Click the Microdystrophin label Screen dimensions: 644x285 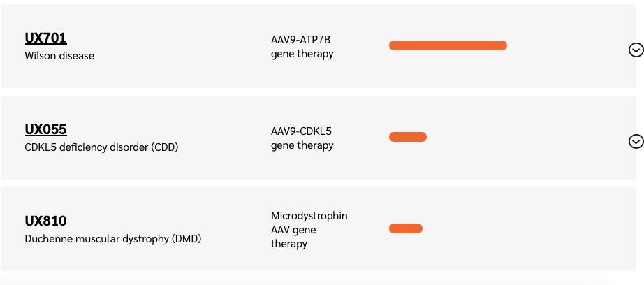click(x=309, y=216)
